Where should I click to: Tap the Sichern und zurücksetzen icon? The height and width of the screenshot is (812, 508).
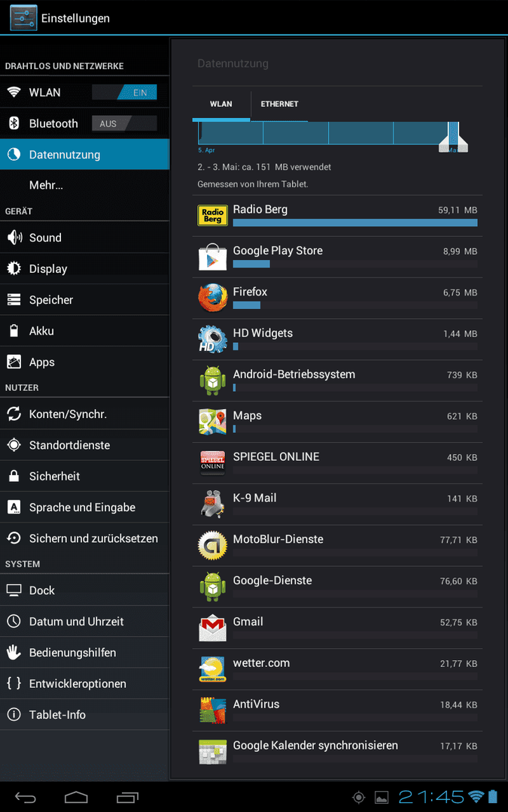tap(14, 538)
